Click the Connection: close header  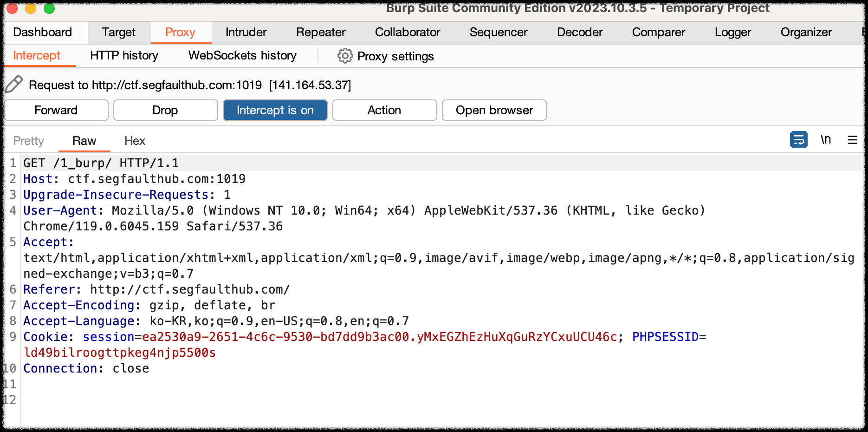[86, 368]
